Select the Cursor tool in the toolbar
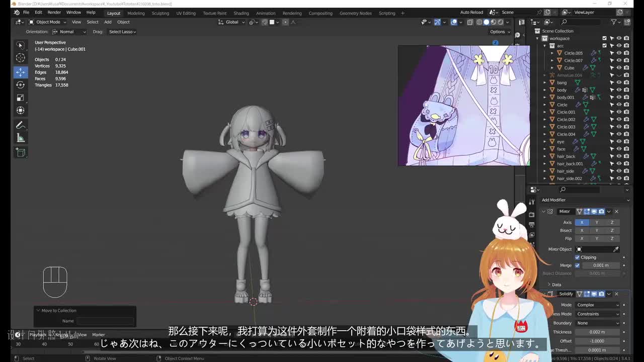Image resolution: width=644 pixels, height=362 pixels. click(21, 58)
